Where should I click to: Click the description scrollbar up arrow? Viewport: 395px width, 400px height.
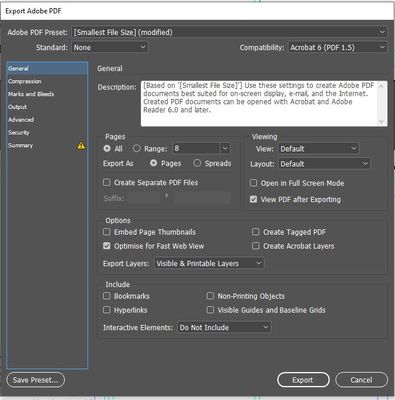coord(382,86)
